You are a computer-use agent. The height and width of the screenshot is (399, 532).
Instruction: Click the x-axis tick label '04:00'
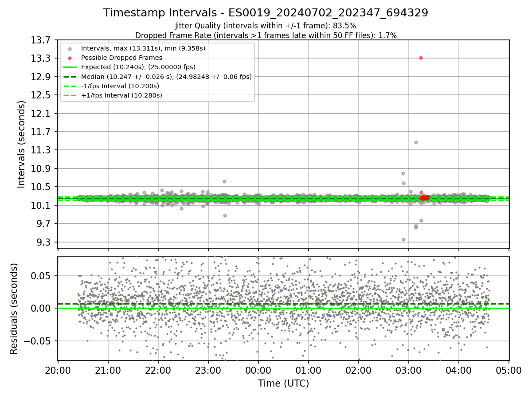[458, 371]
